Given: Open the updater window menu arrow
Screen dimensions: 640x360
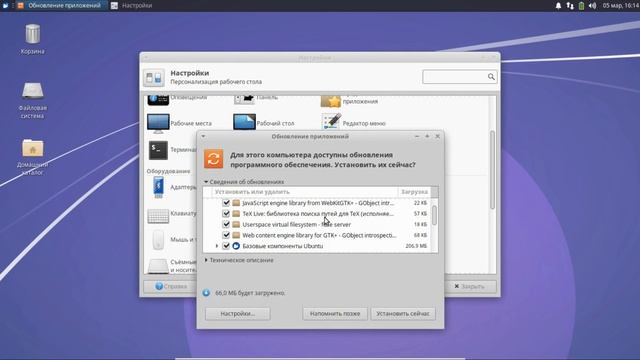Looking at the screenshot, I should (x=203, y=136).
